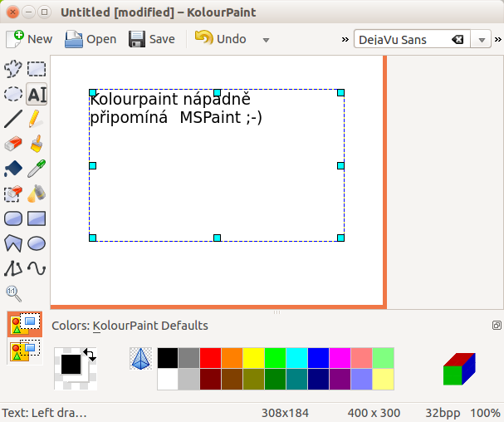Screen dimensions: 504x422
Task: Expand the Undo history dropdown arrow
Action: click(266, 40)
